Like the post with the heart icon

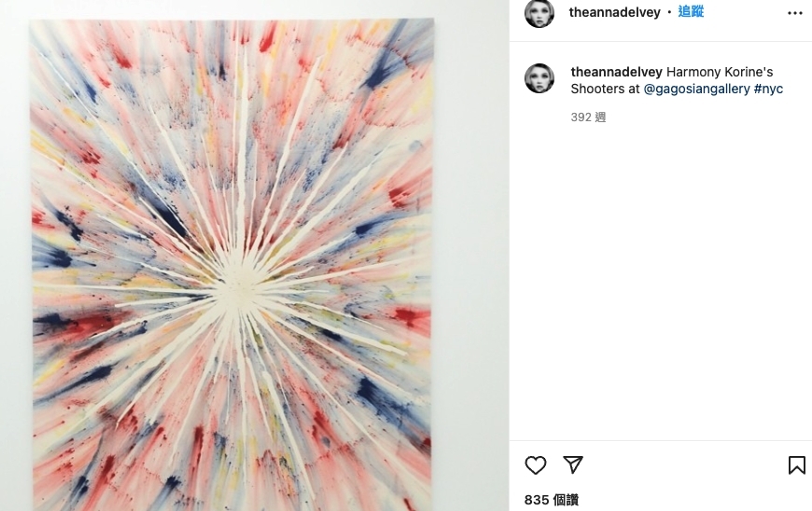tap(536, 465)
